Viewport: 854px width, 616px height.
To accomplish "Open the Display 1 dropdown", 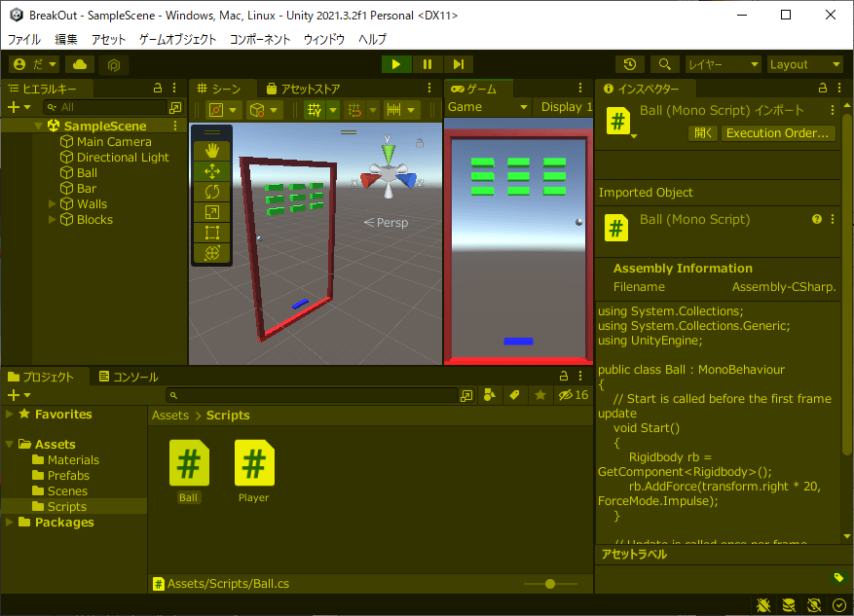I will point(565,107).
